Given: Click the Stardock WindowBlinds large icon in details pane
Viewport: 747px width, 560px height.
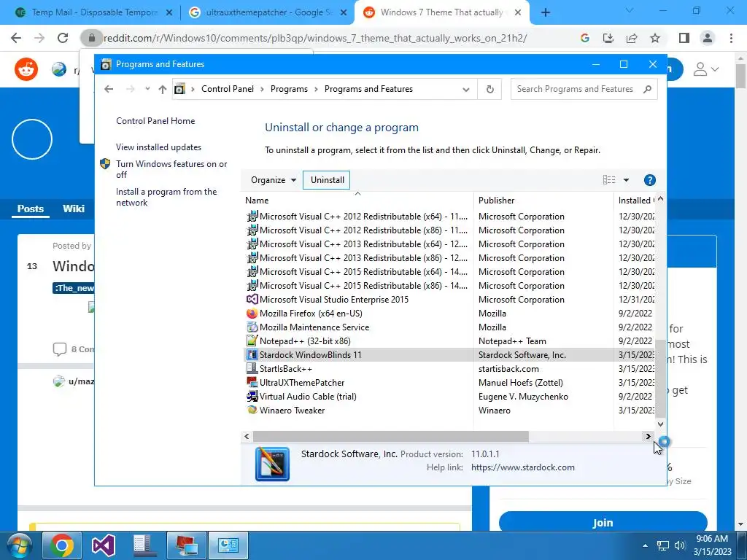Looking at the screenshot, I should click(x=272, y=464).
